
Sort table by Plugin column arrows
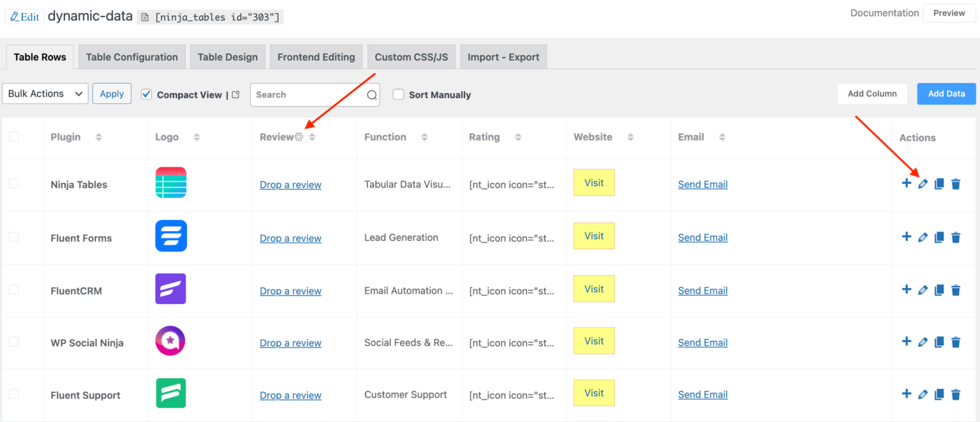tap(98, 137)
